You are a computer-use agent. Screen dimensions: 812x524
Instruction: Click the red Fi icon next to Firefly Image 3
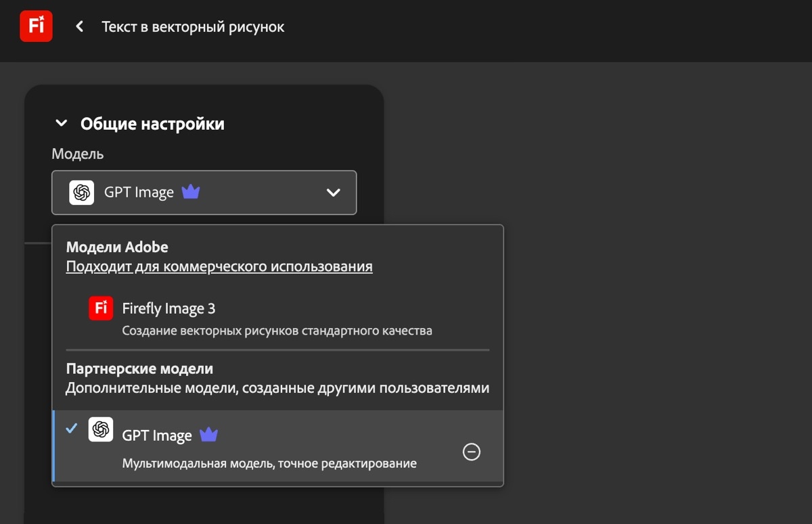coord(101,308)
